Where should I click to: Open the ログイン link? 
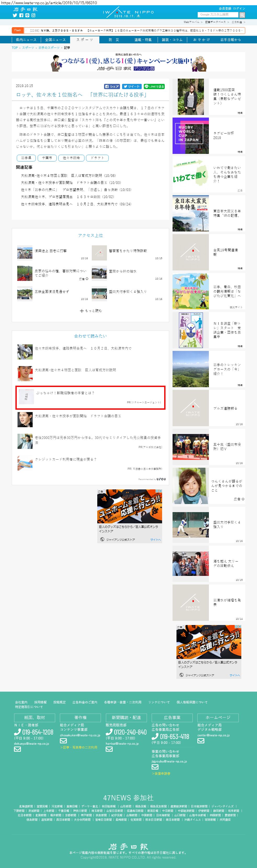(x=239, y=8)
